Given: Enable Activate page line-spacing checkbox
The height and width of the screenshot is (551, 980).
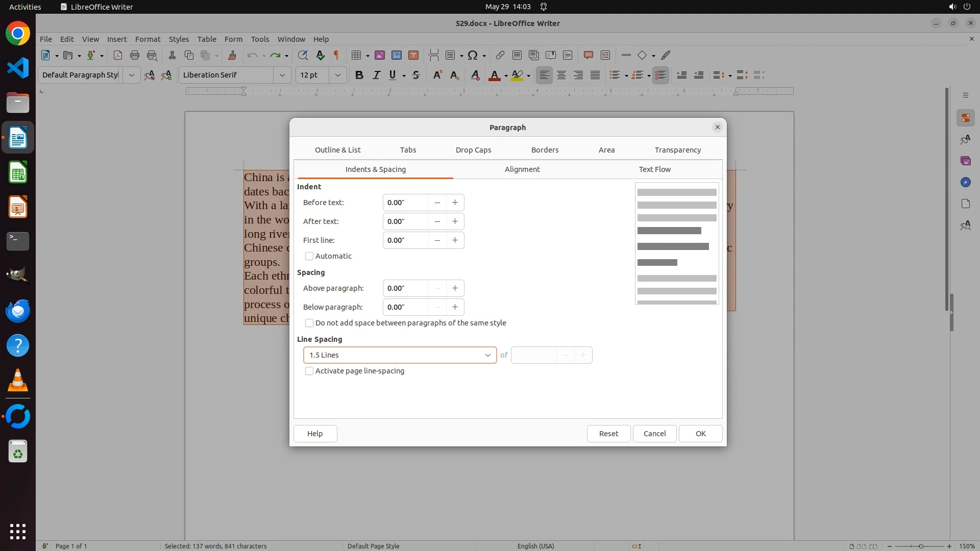Looking at the screenshot, I should [x=309, y=371].
